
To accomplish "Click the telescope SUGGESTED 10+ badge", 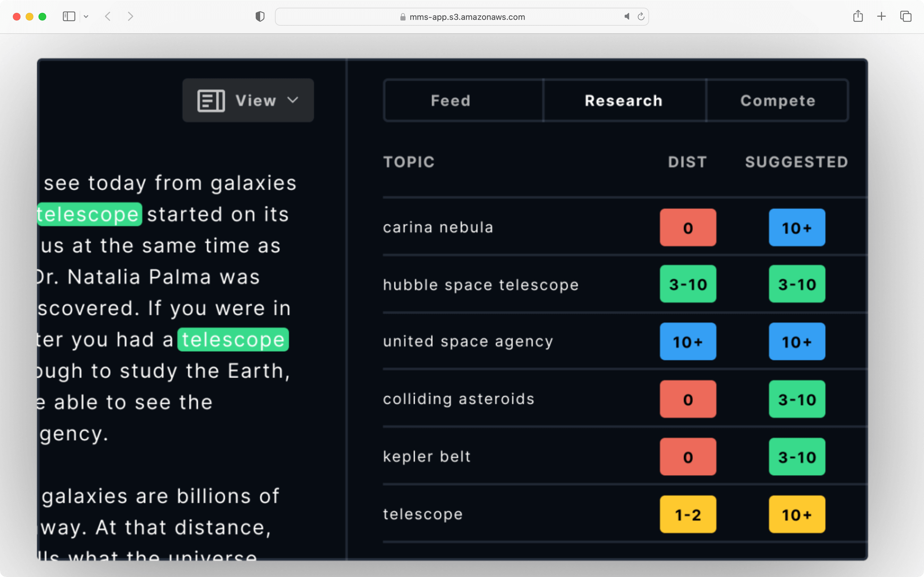I will point(796,513).
